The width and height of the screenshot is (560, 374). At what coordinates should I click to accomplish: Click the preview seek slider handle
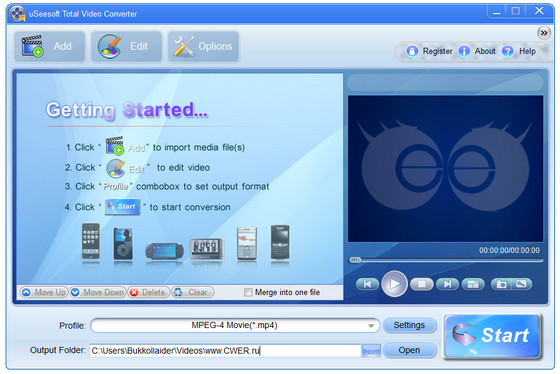(x=355, y=260)
